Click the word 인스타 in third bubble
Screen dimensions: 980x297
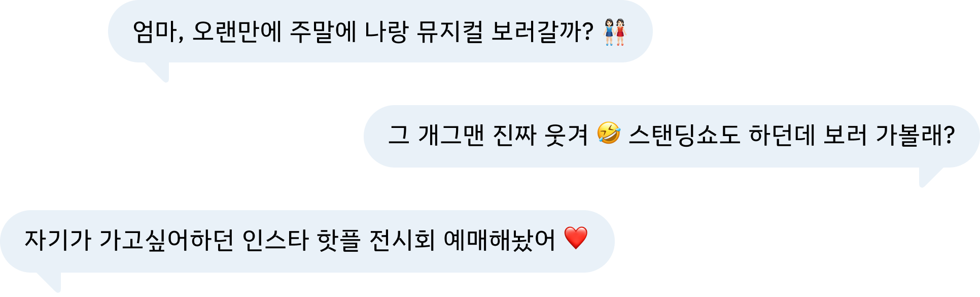point(275,240)
